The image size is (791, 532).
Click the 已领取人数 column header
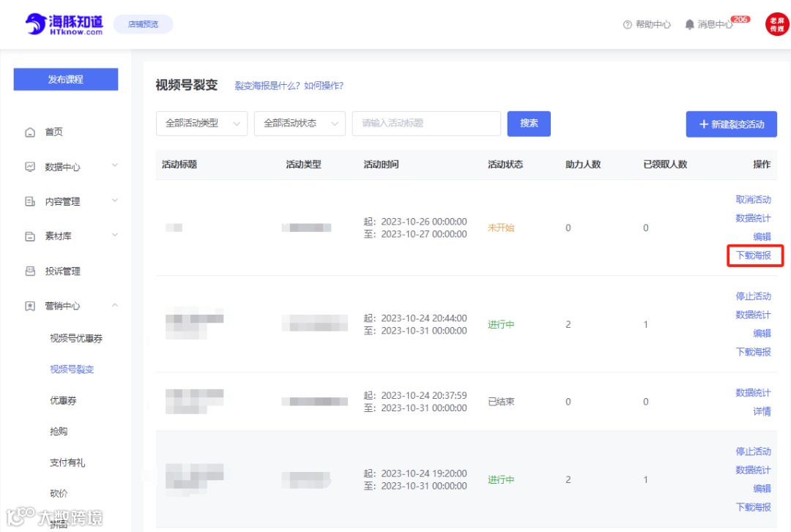tap(665, 165)
